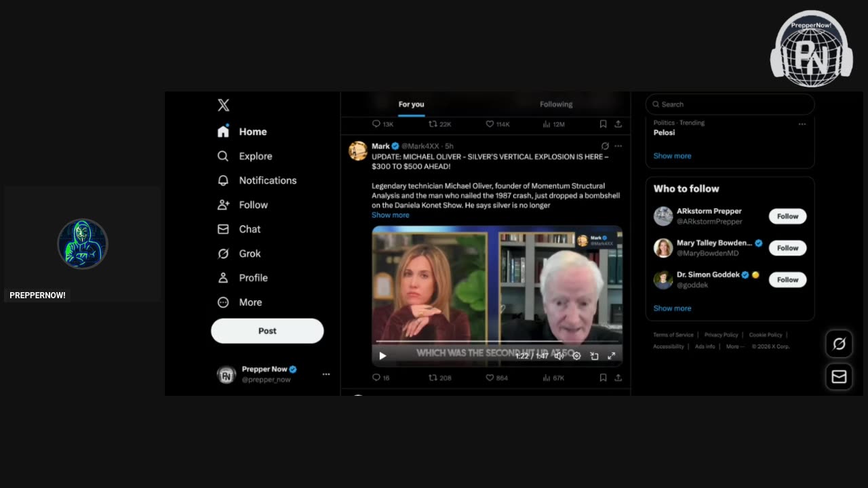868x488 pixels.
Task: Open the Ads info footer link
Action: point(705,346)
